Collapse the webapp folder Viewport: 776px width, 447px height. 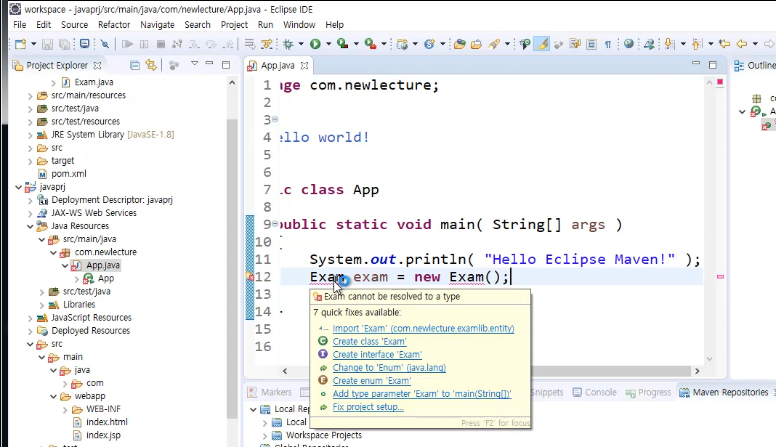(53, 397)
